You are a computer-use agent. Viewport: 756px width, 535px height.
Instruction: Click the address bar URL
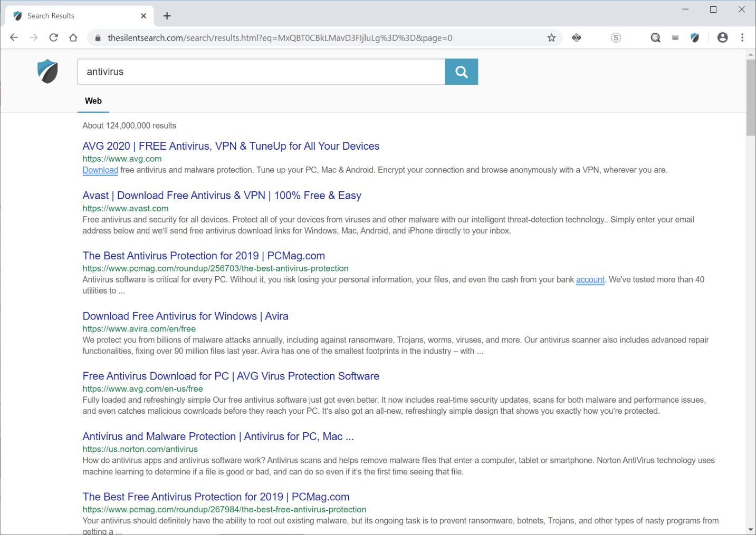click(x=280, y=38)
